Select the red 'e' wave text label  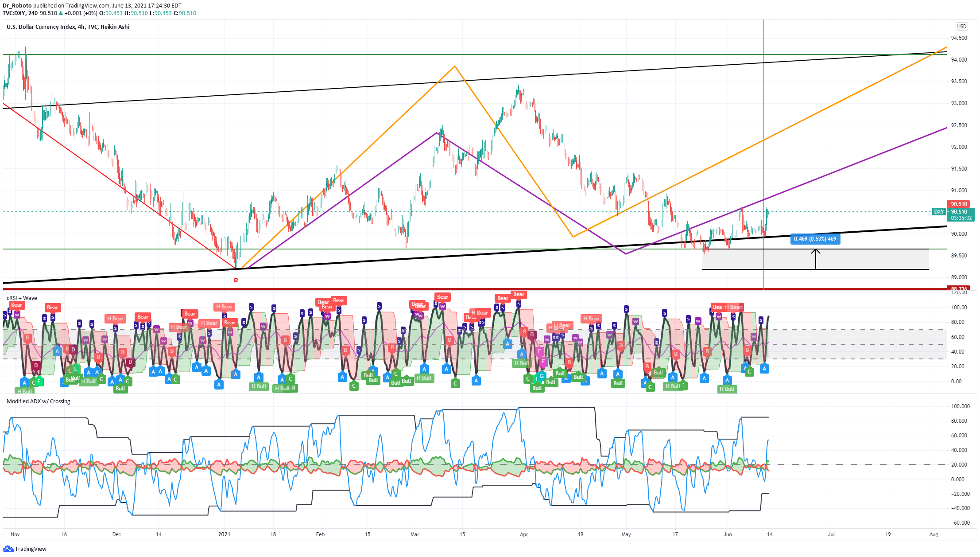pos(236,280)
